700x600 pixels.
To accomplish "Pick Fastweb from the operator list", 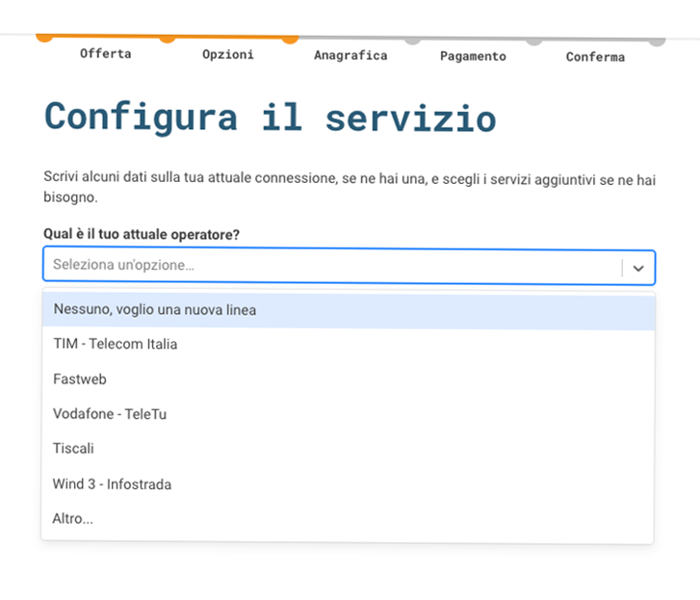I will [349, 379].
